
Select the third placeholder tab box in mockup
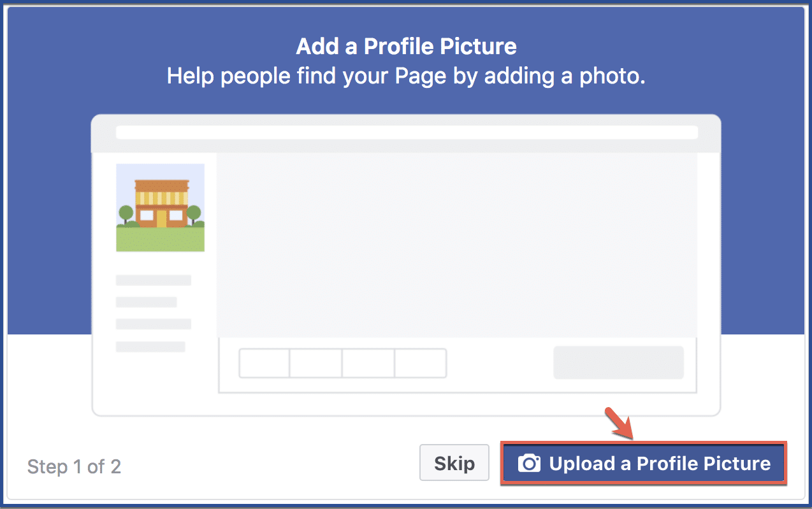click(x=368, y=363)
